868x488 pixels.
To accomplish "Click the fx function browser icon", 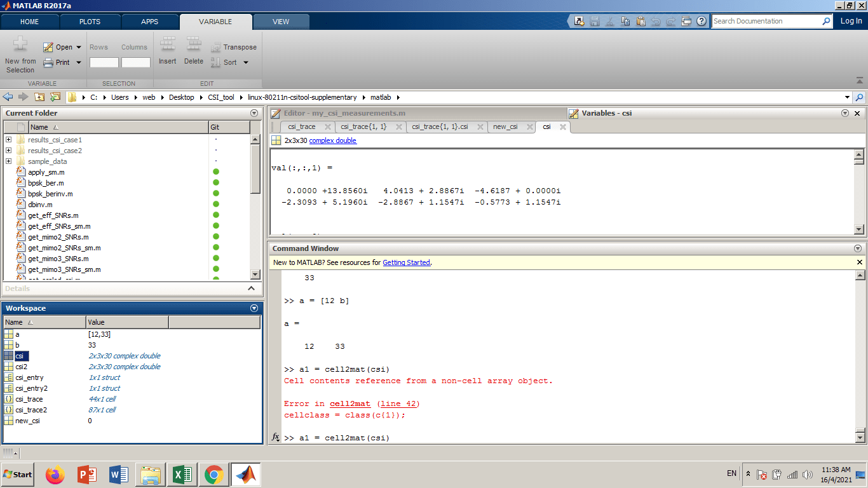I will pos(276,437).
